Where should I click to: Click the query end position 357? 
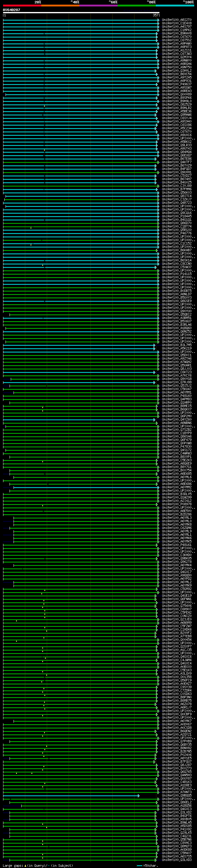155,15
